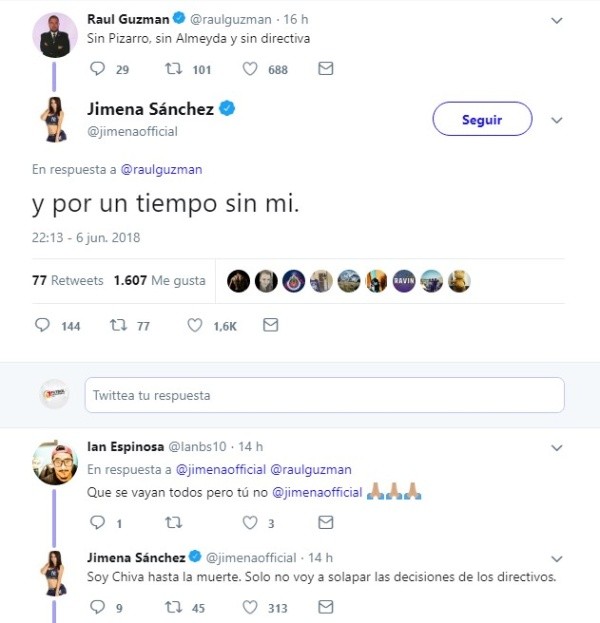The height and width of the screenshot is (623, 600).
Task: View the 77 Retweets list
Action: click(68, 281)
